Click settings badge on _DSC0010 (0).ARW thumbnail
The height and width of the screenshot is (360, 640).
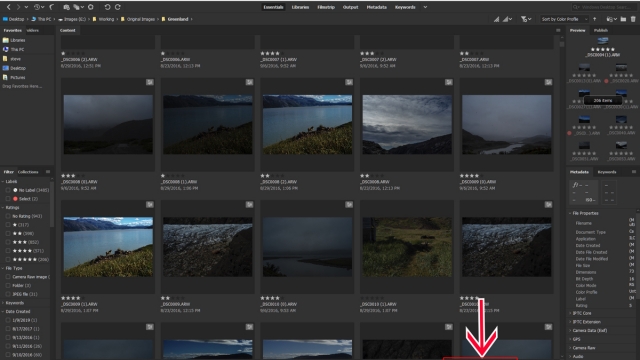click(349, 204)
